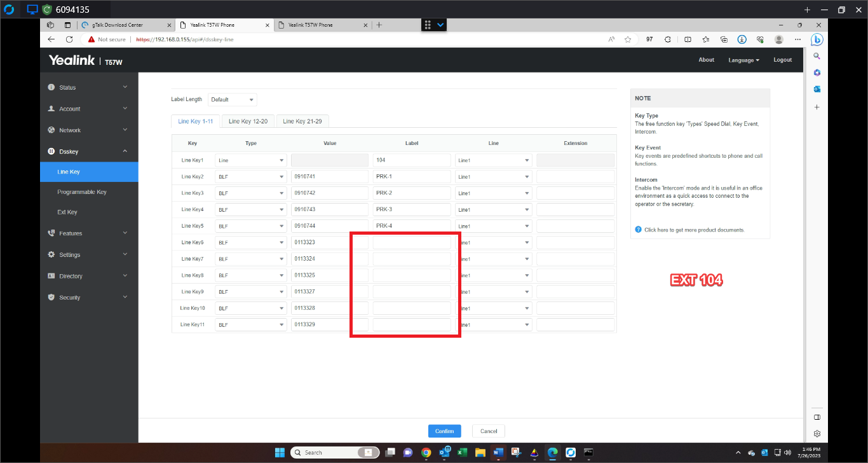868x463 pixels.
Task: Click the Logout link
Action: [783, 60]
